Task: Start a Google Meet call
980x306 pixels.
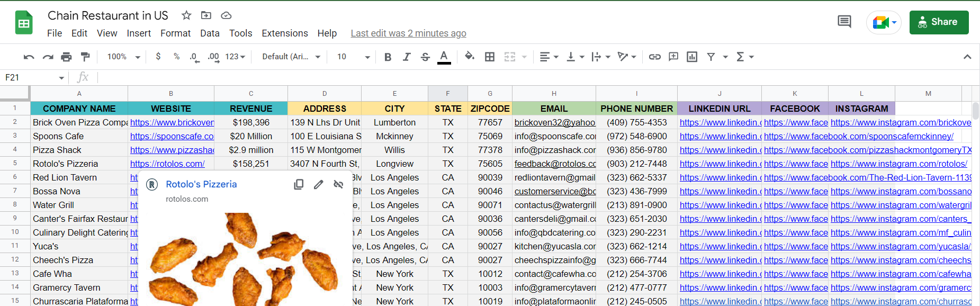Action: click(x=884, y=22)
